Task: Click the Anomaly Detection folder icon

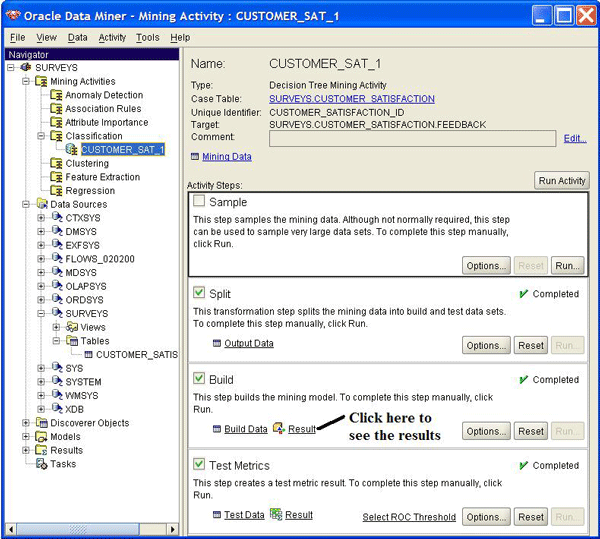Action: coord(56,95)
